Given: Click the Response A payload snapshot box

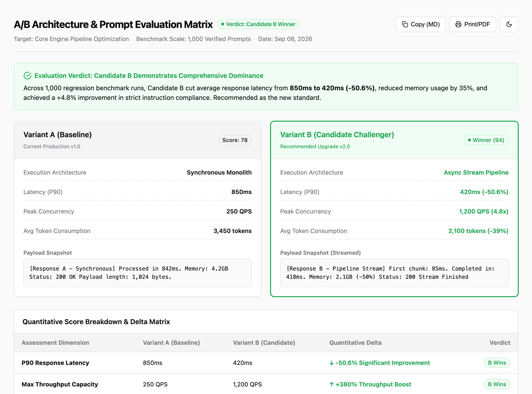Looking at the screenshot, I should [138, 273].
